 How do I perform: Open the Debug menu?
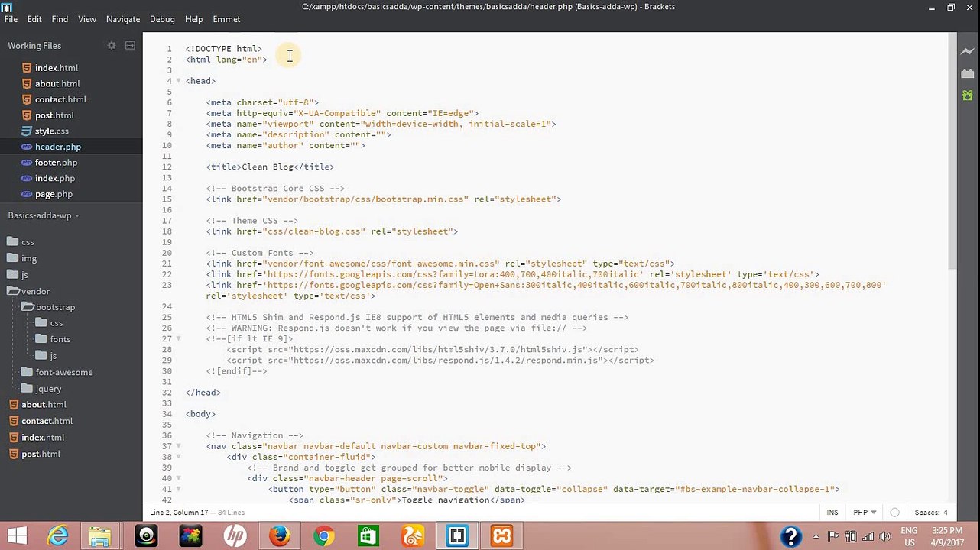162,19
